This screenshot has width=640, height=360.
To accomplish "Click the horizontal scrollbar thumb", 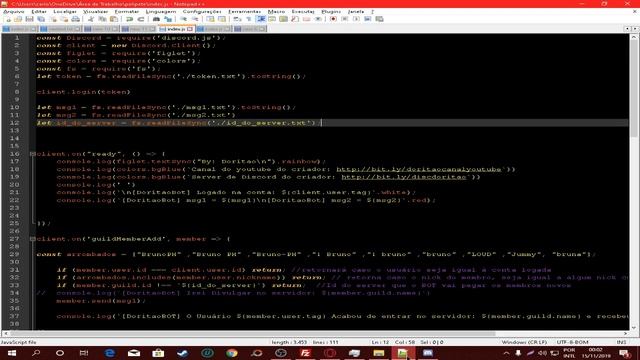I will tap(252, 333).
